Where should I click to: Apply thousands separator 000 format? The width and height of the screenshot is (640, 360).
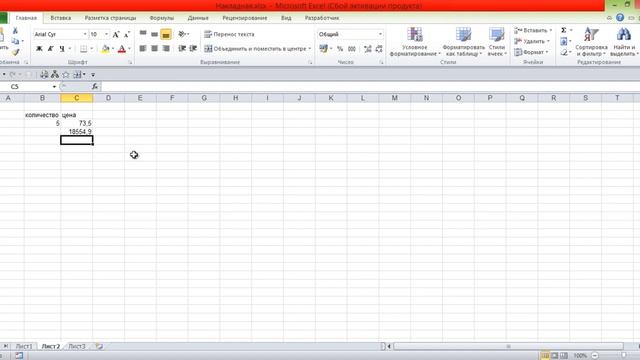pyautogui.click(x=351, y=49)
